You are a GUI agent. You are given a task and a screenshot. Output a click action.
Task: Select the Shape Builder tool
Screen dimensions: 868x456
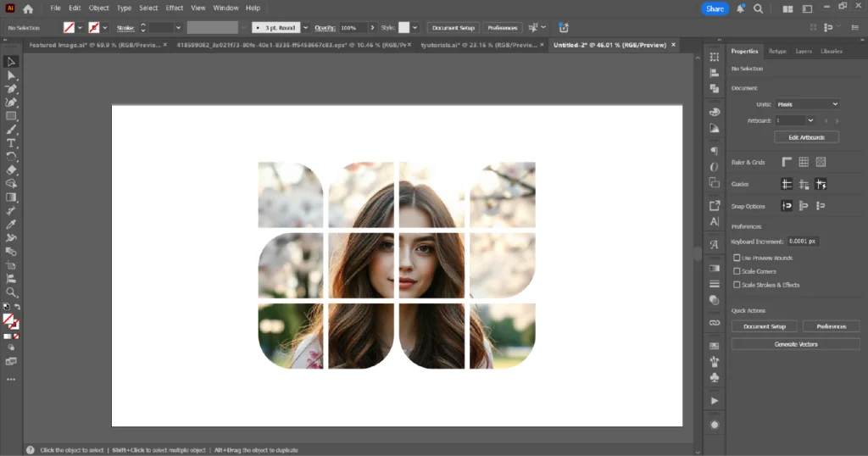11,184
